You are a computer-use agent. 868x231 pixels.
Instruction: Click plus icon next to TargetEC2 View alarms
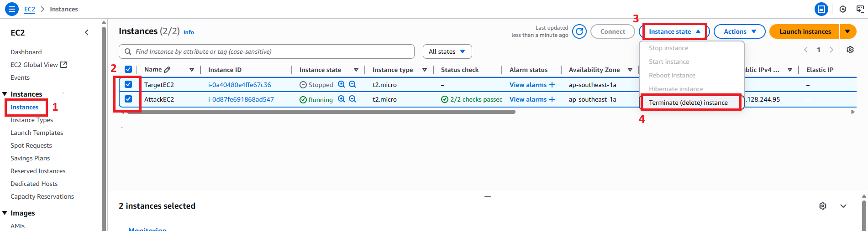pyautogui.click(x=552, y=85)
